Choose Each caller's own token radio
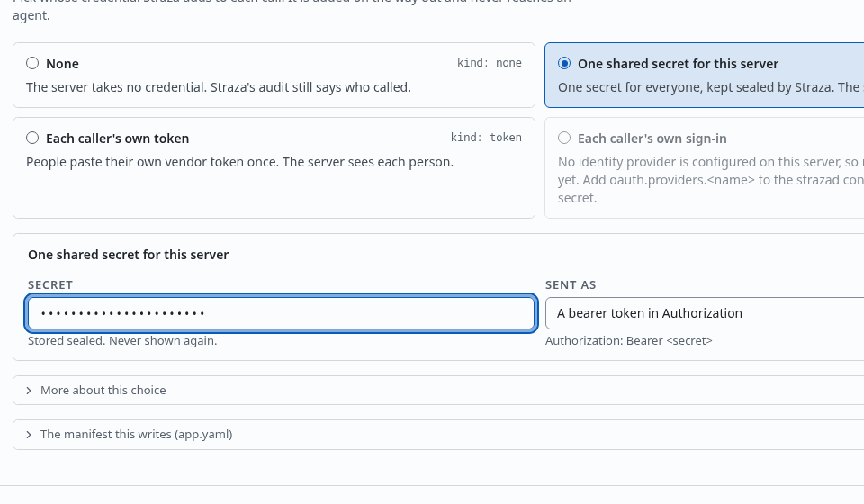Image resolution: width=864 pixels, height=504 pixels. (32, 138)
